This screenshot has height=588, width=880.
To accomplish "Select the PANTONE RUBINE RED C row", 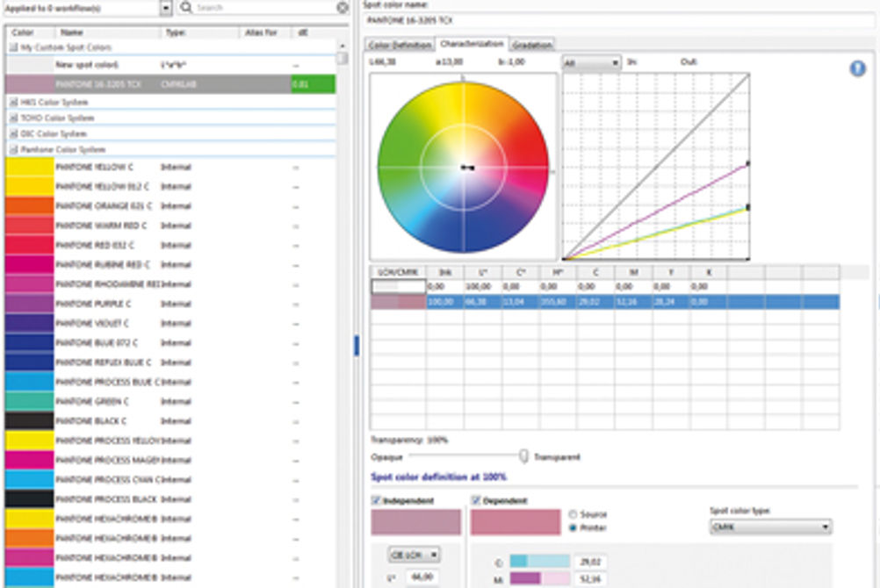I will pyautogui.click(x=170, y=265).
